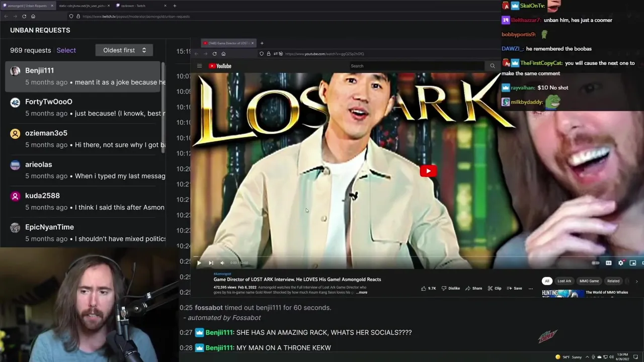Click the video progress bar
Screen dimensions: 644x362
418,257
